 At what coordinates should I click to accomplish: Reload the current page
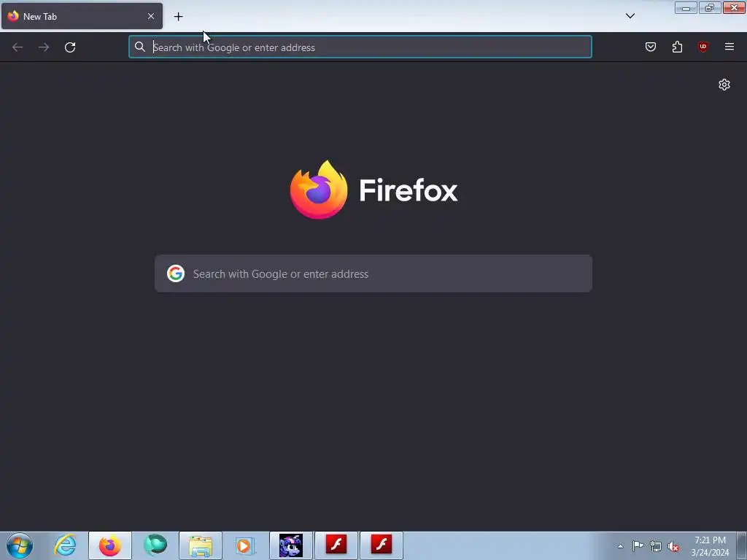[70, 47]
